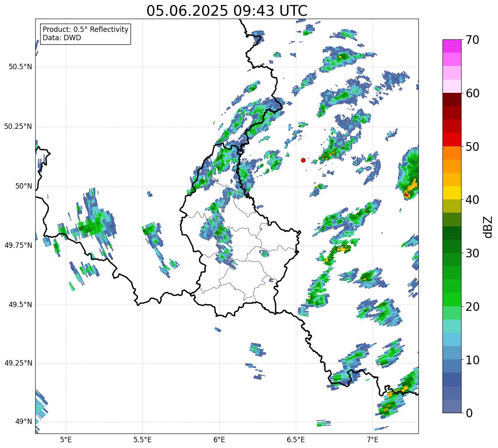Click the title '05.06.2025 09:43 UTC'

point(227,11)
